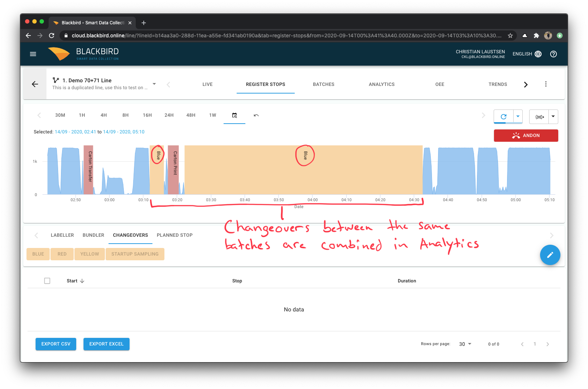588x389 pixels.
Task: Open the LABELLER stop category tab
Action: (62, 235)
